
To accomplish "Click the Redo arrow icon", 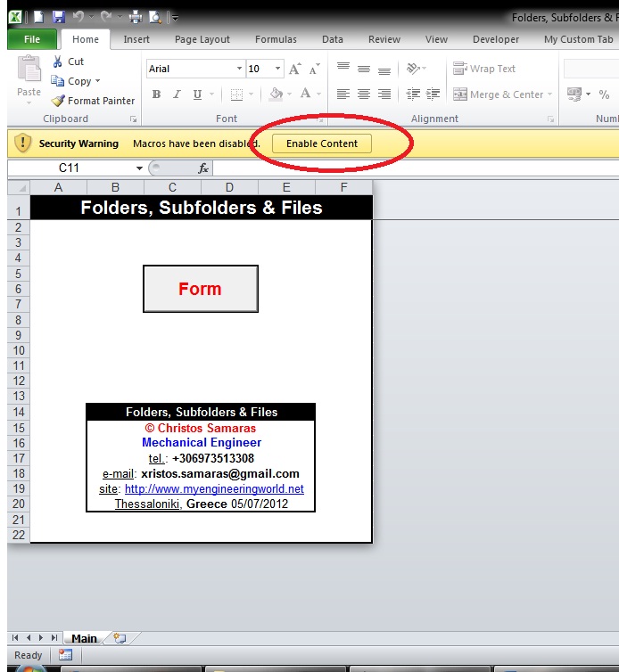I will (x=106, y=17).
